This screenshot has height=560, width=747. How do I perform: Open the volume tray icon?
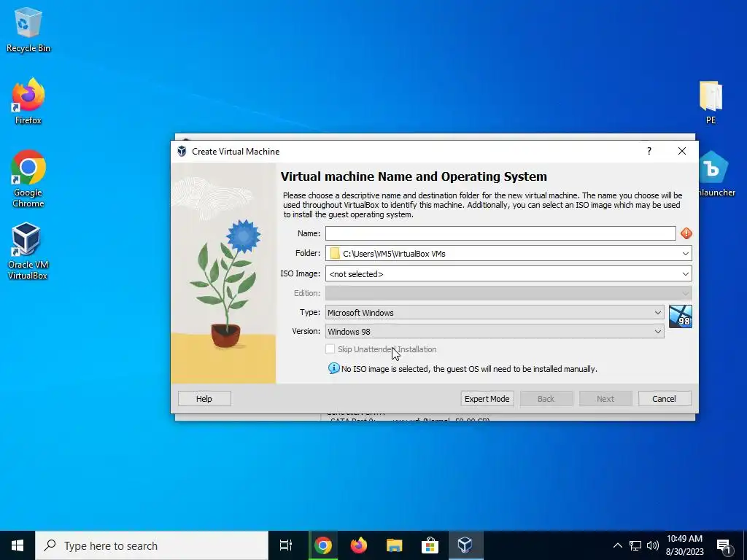click(653, 545)
